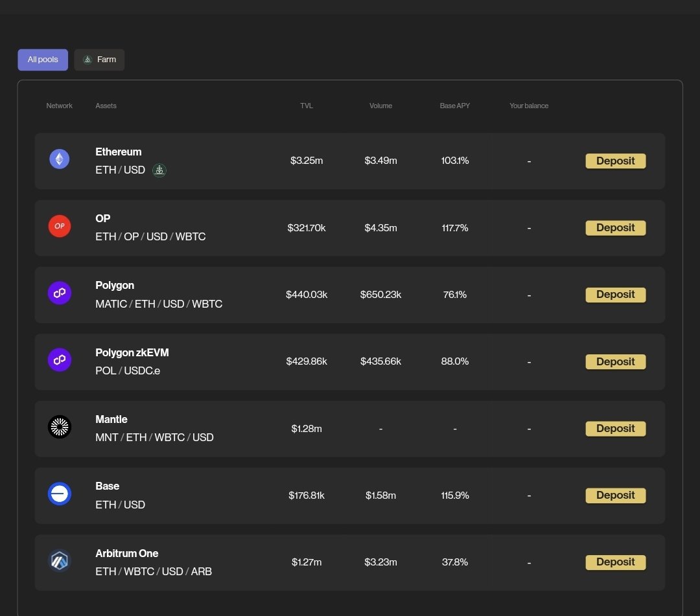
Task: Click farm badge icon beside ETH / USD
Action: click(x=159, y=170)
